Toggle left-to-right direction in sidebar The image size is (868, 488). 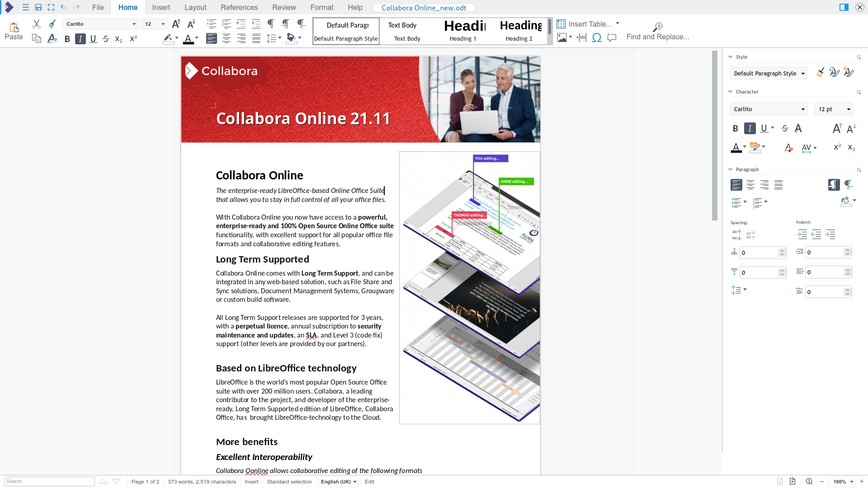click(834, 185)
